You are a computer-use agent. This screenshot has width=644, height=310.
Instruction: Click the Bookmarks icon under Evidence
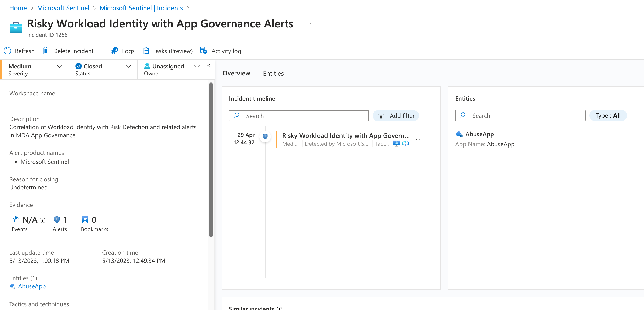click(x=85, y=220)
